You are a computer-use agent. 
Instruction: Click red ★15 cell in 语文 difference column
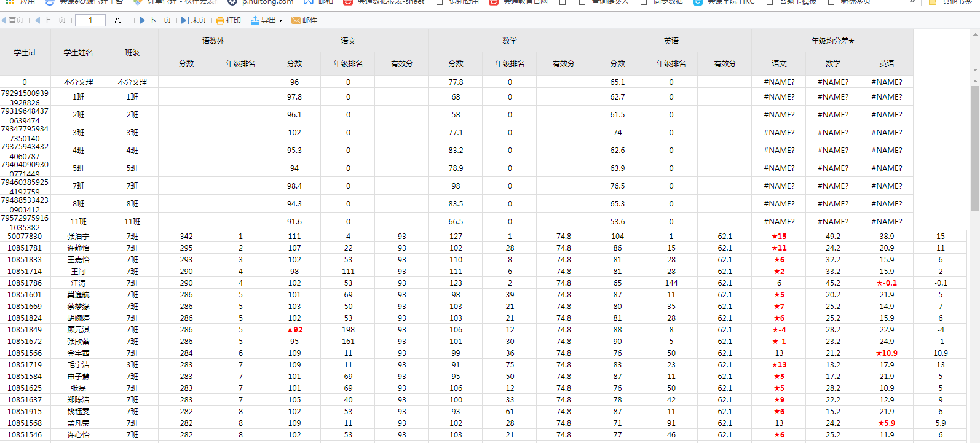click(x=779, y=237)
